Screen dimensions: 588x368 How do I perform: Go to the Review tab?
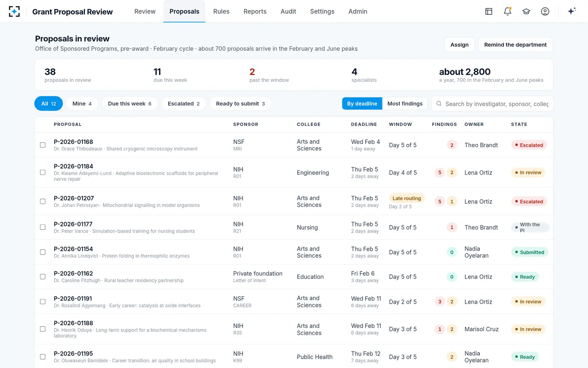[145, 11]
